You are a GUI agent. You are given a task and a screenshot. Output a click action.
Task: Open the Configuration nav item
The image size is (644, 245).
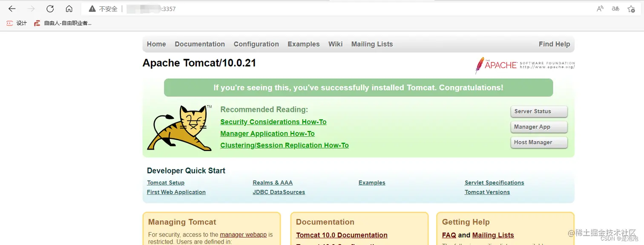click(256, 44)
